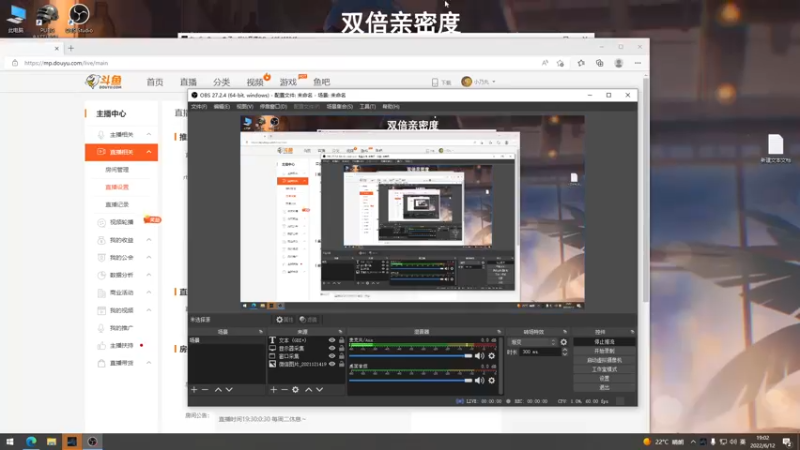The height and width of the screenshot is (450, 800).
Task: Adjust 桌面音频 volume slider
Action: pos(411,380)
